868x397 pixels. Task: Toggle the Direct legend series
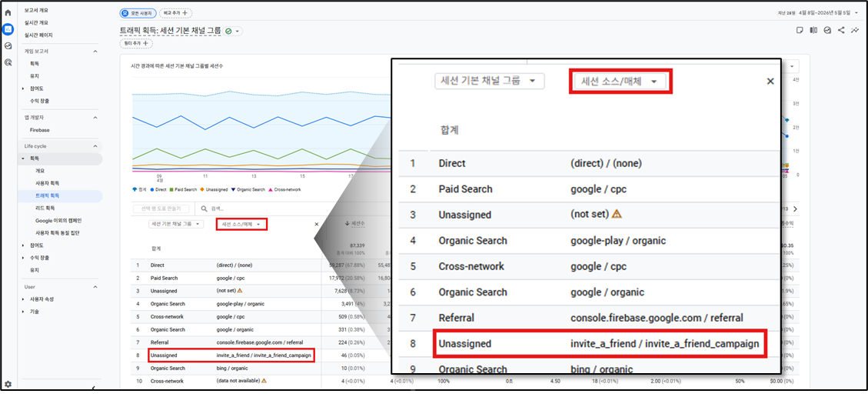coord(158,189)
